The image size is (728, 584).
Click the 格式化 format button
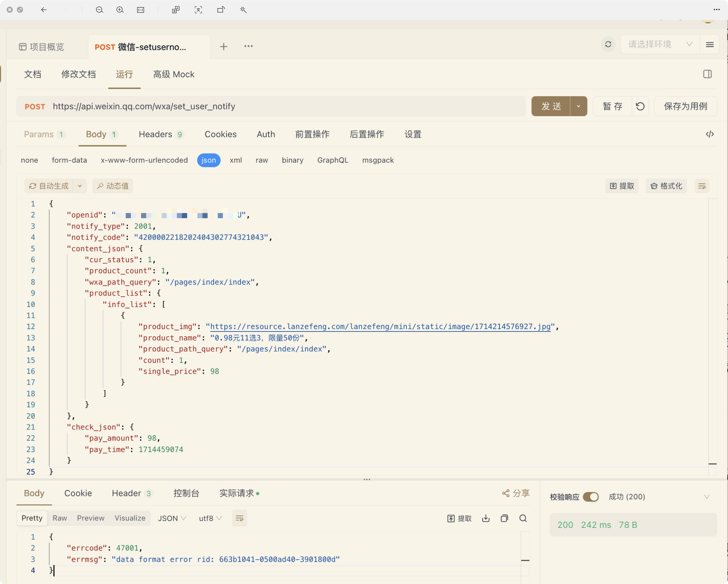point(666,186)
